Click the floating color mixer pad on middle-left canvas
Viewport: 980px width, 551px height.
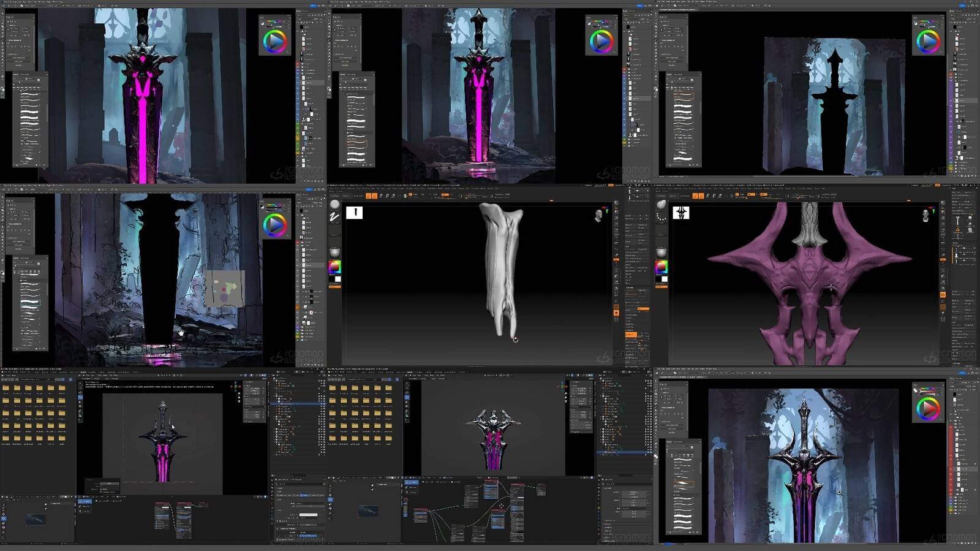[225, 288]
